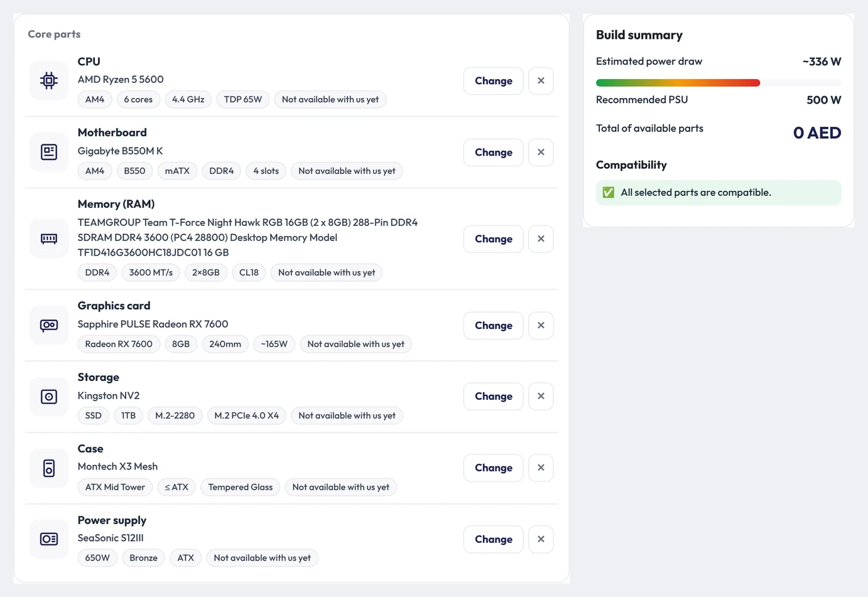Change the Case selection
The width and height of the screenshot is (868, 597).
[494, 468]
